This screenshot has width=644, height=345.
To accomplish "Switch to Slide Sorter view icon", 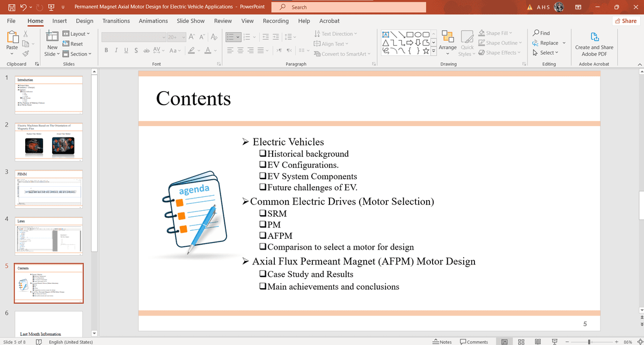I will [x=521, y=342].
